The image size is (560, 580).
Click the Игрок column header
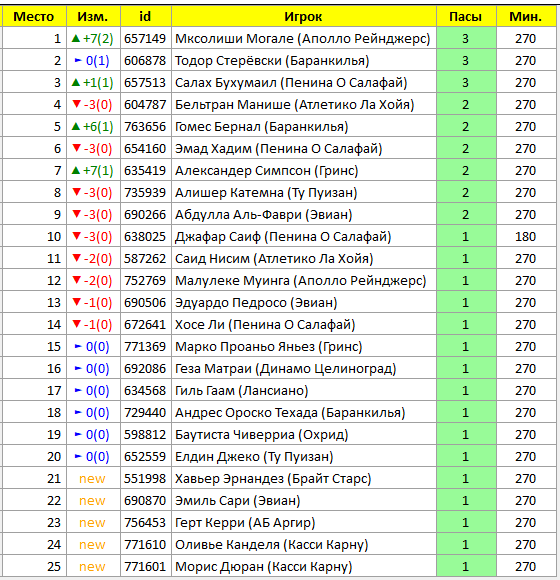click(x=304, y=17)
